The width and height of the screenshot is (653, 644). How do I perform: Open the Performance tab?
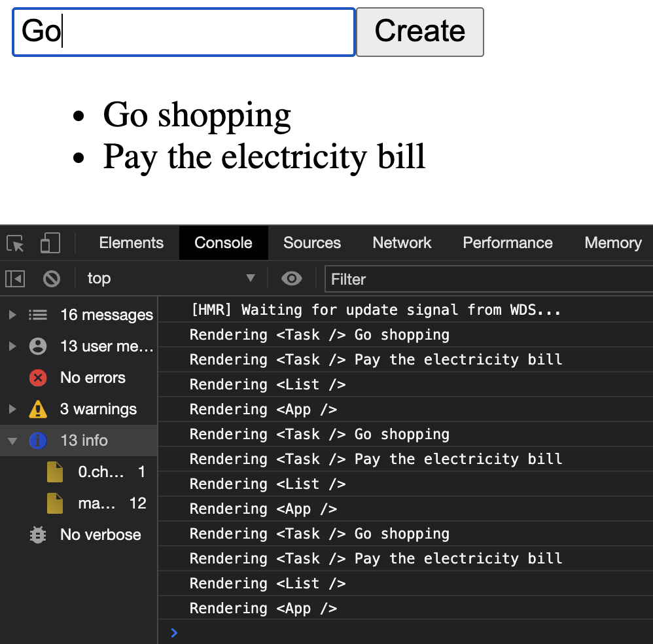(508, 243)
